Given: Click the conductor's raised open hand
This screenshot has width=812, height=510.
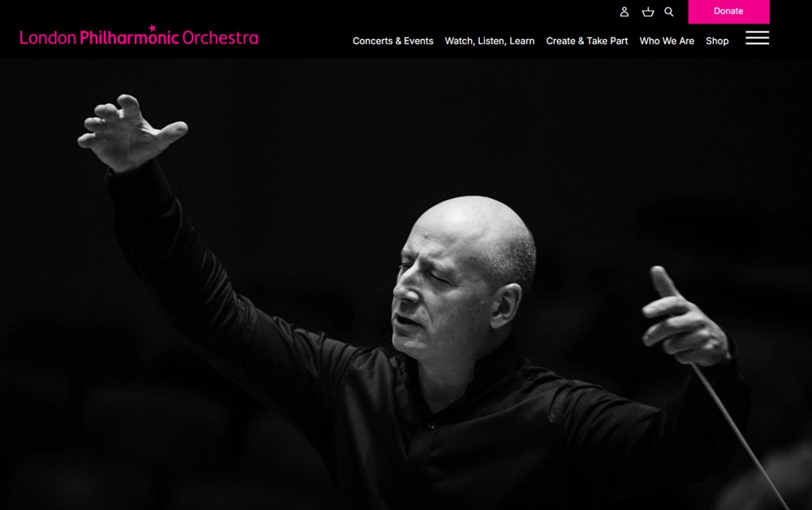Looking at the screenshot, I should pos(129,132).
